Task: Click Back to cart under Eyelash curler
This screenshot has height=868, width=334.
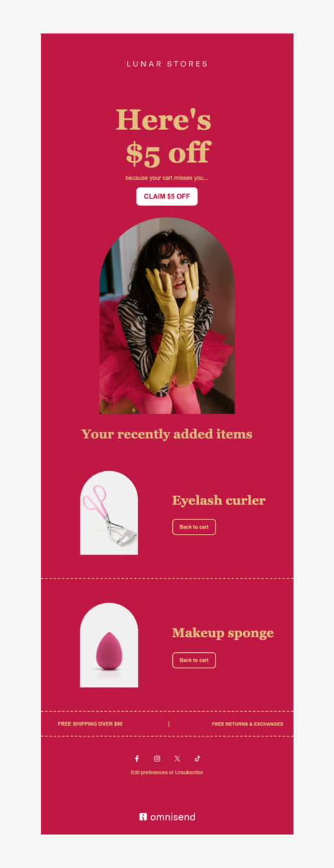Action: coord(194,527)
